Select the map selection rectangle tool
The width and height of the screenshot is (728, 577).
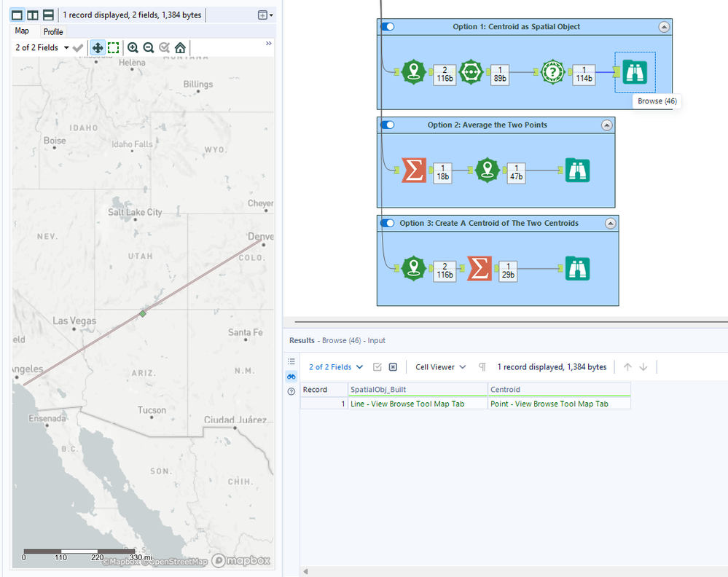113,47
